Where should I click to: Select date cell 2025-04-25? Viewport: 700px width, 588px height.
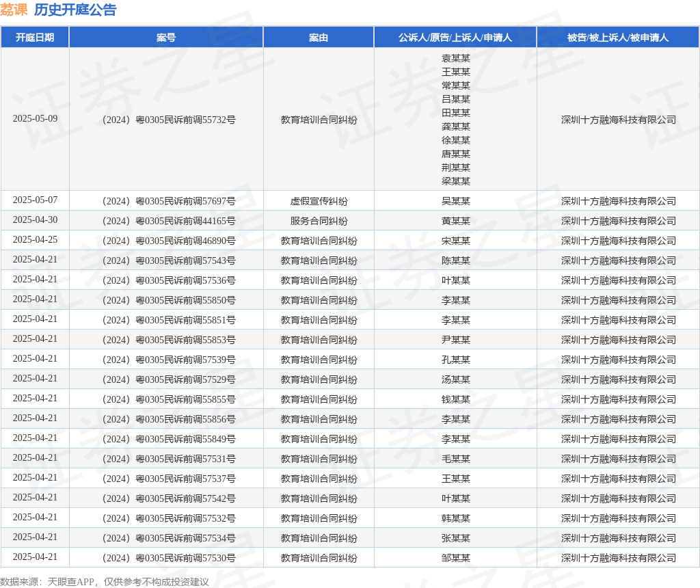click(x=35, y=240)
